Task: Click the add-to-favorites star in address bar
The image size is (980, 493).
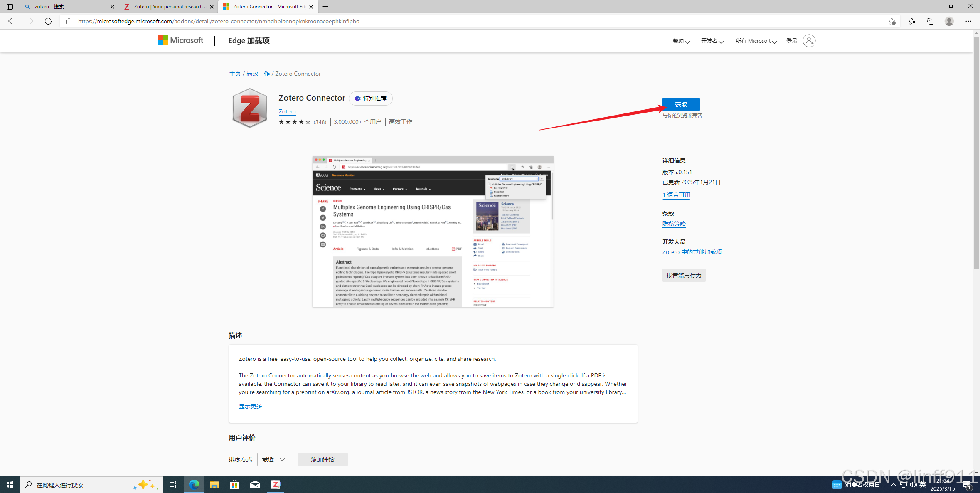Action: 892,21
